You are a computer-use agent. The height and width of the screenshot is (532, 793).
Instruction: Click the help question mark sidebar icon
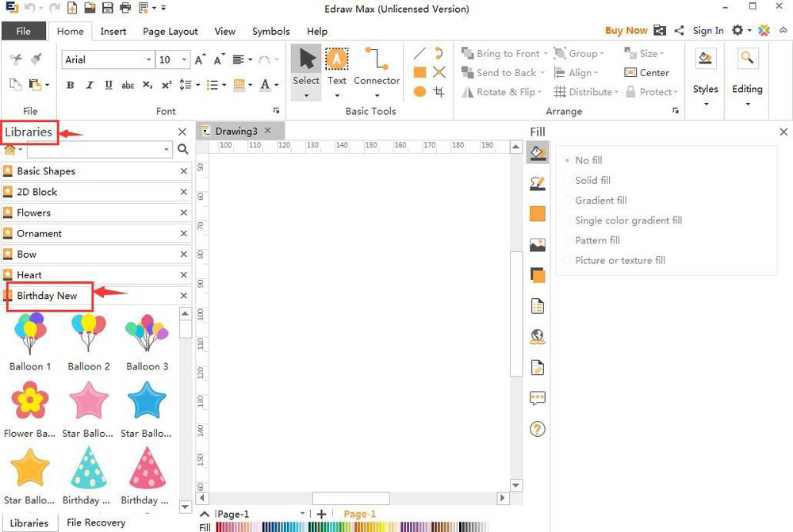(538, 429)
